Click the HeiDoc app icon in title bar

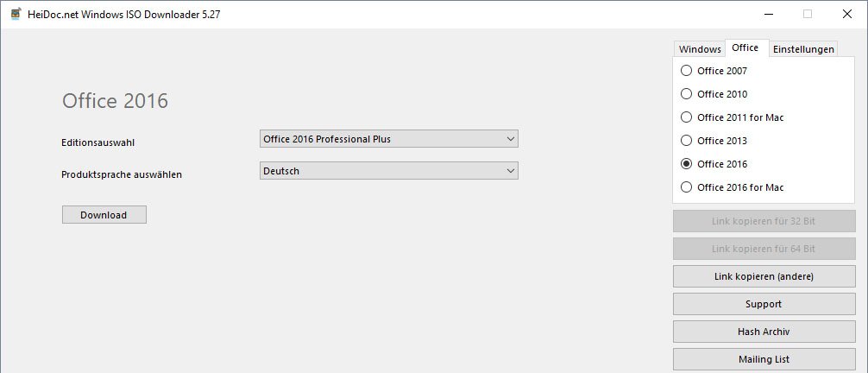tap(16, 15)
